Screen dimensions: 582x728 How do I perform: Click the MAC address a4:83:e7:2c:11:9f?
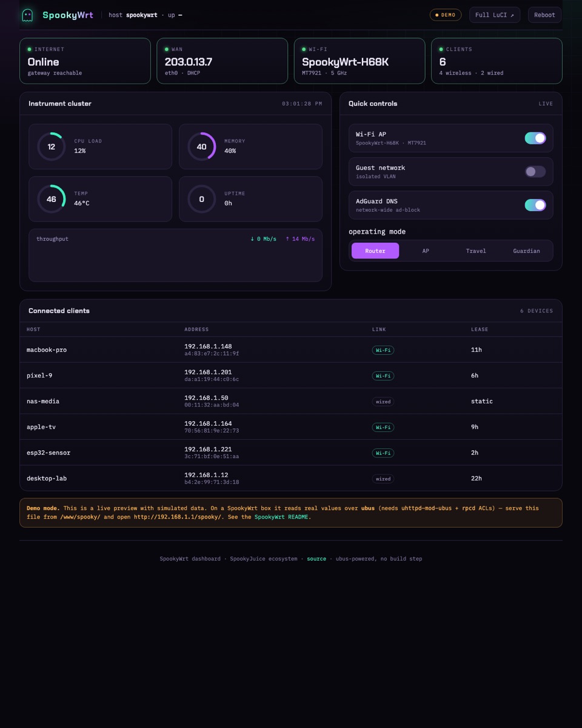tap(212, 354)
